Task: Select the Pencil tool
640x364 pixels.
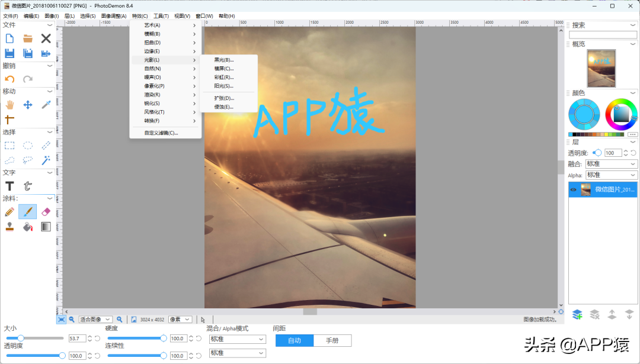Action: click(x=9, y=211)
